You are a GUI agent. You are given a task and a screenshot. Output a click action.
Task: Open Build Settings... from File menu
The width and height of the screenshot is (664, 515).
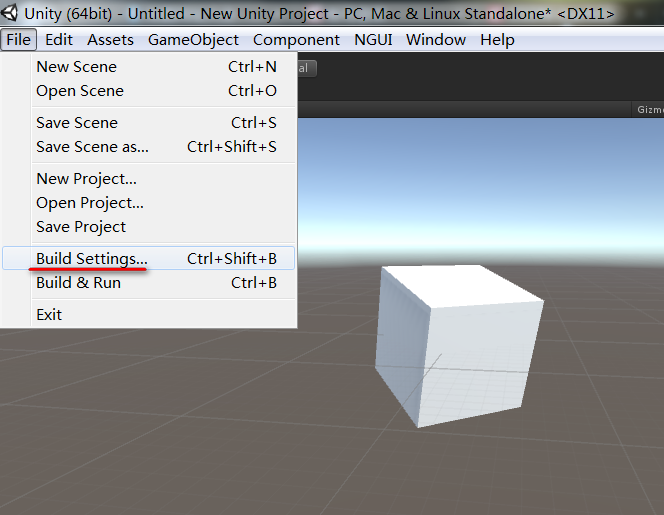(148, 258)
